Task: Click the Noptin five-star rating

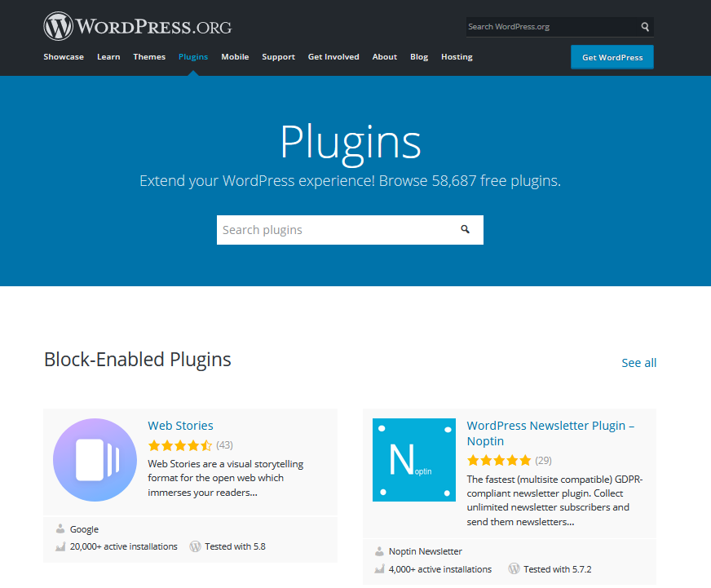Action: [x=499, y=461]
